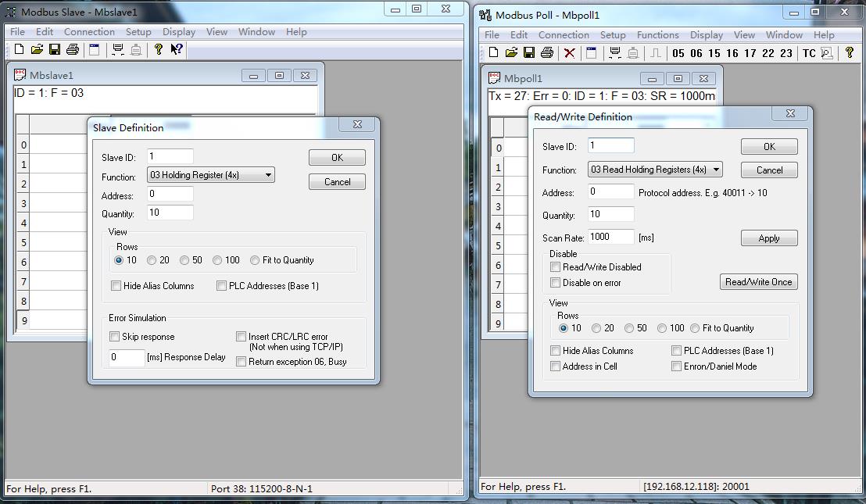Open the Setup menu in Modbus Poll
Screen dimensions: 866x504
coord(613,35)
